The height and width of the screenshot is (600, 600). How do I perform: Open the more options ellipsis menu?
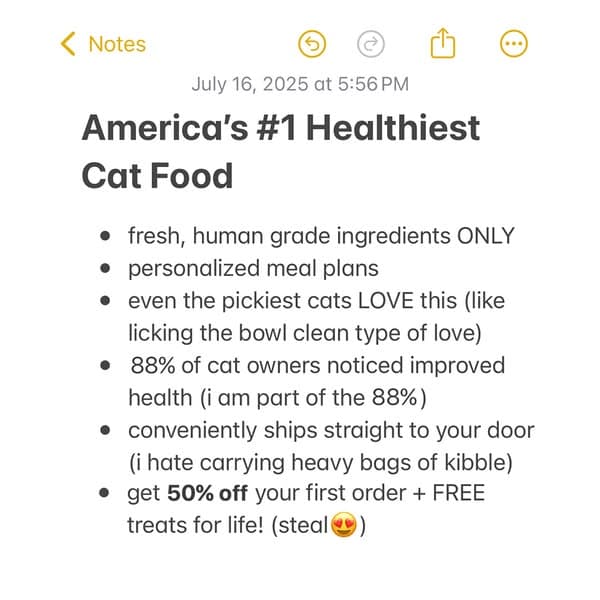[514, 44]
